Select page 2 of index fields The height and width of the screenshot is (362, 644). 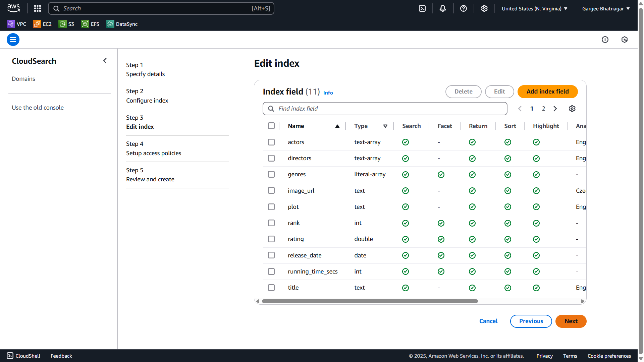543,109
